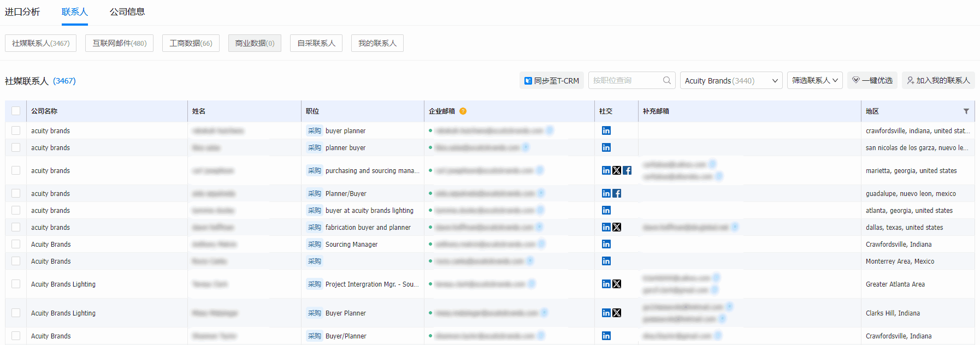This screenshot has width=980, height=345.
Task: Click into the 按职位查询 search field
Action: [625, 80]
